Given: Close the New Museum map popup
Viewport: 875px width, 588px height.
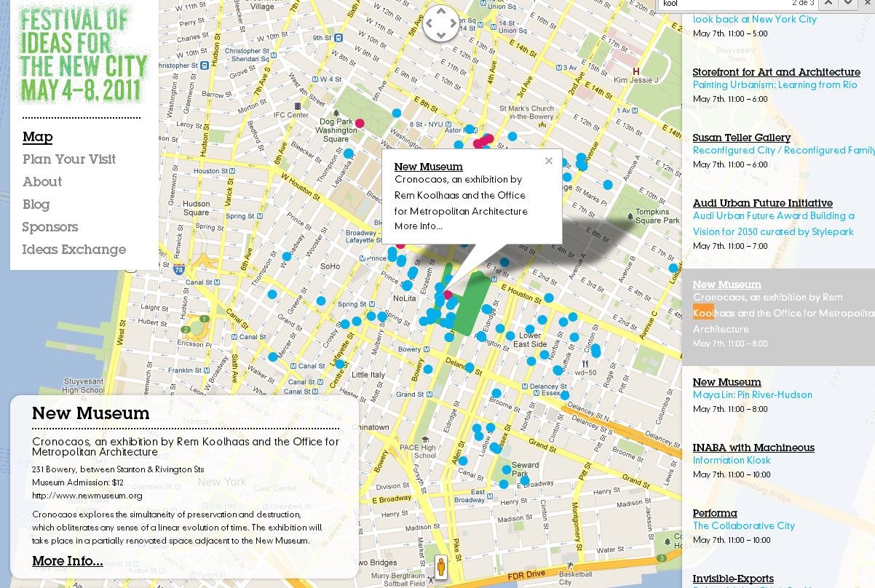Looking at the screenshot, I should 549,161.
